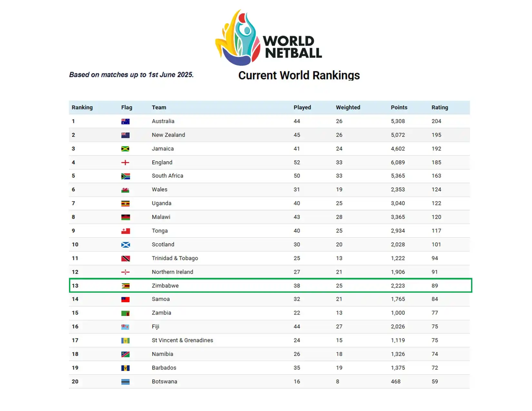Click the World Netball logo

click(269, 38)
